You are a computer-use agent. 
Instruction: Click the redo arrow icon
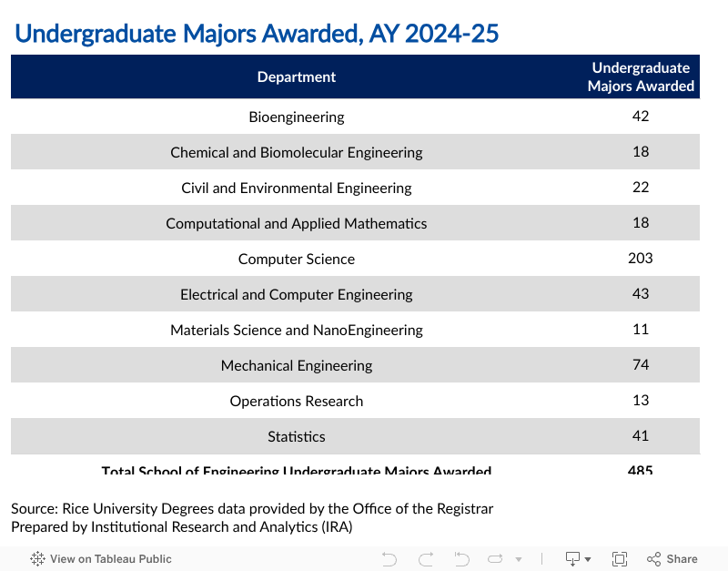coord(426,558)
